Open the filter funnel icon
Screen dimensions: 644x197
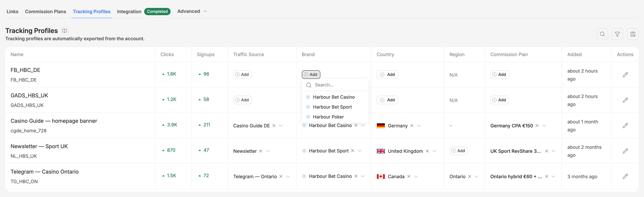pos(617,34)
